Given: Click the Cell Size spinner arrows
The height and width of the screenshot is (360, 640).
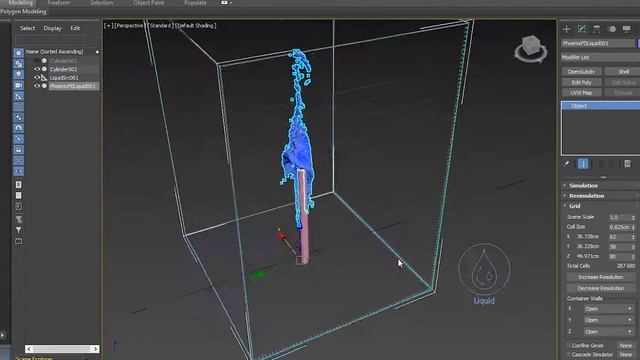Looking at the screenshot, I should click(x=633, y=227).
